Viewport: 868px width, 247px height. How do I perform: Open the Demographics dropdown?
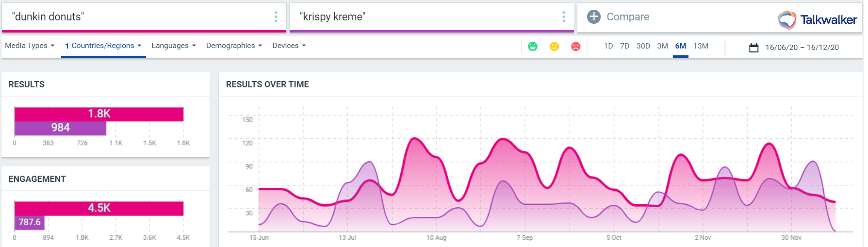pos(234,46)
